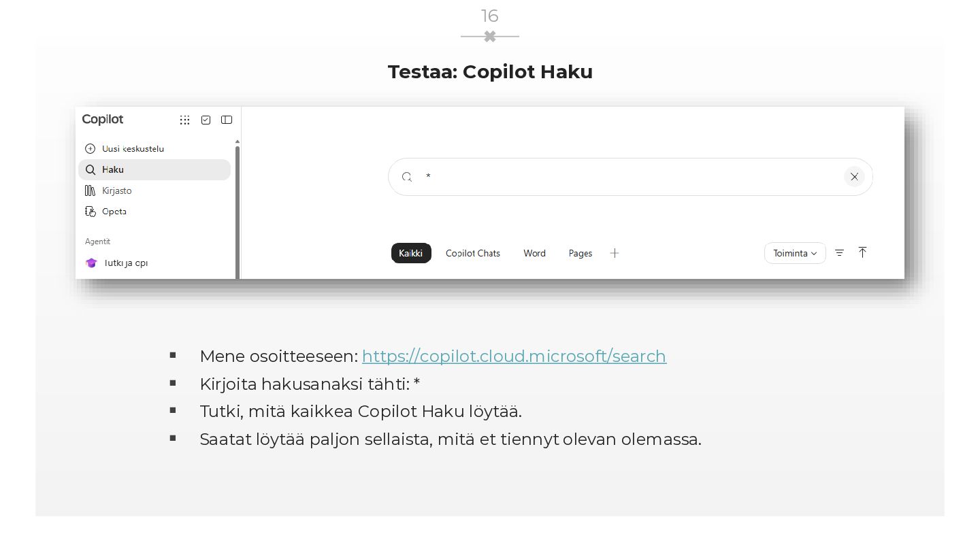
Task: Switch to the Pages tab
Action: [x=581, y=253]
